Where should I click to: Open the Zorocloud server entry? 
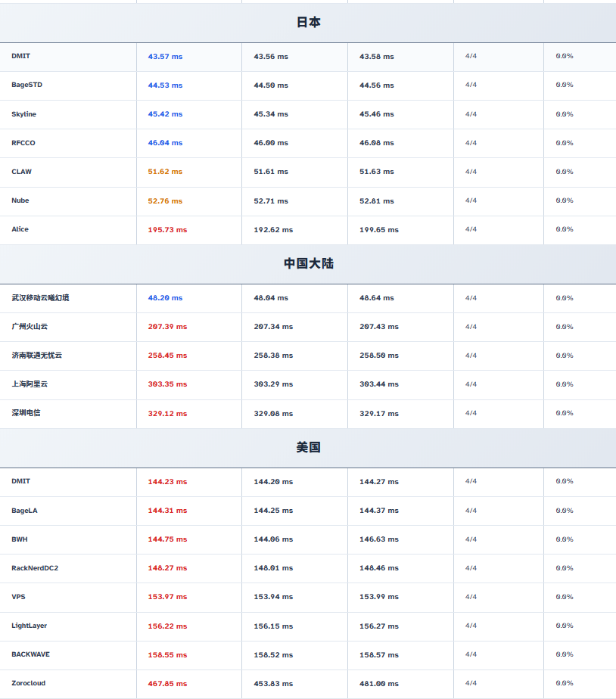point(29,683)
